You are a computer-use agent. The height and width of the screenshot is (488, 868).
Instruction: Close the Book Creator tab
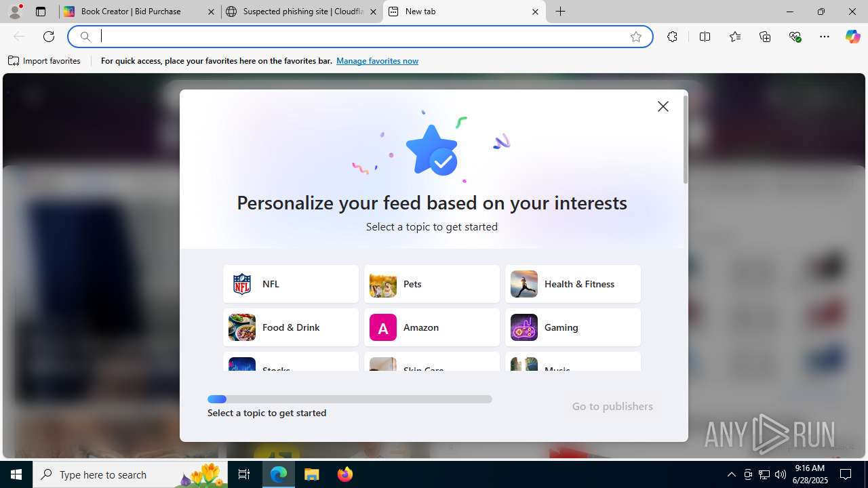point(211,12)
